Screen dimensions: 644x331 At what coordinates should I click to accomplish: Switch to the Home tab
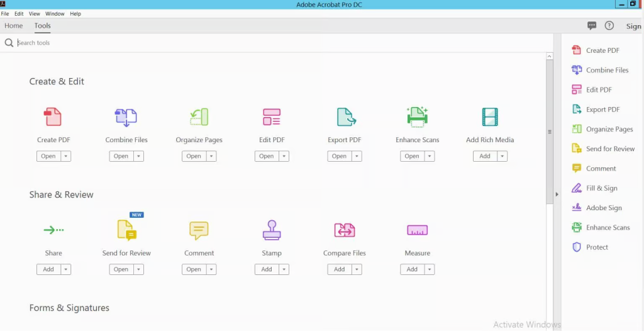14,26
